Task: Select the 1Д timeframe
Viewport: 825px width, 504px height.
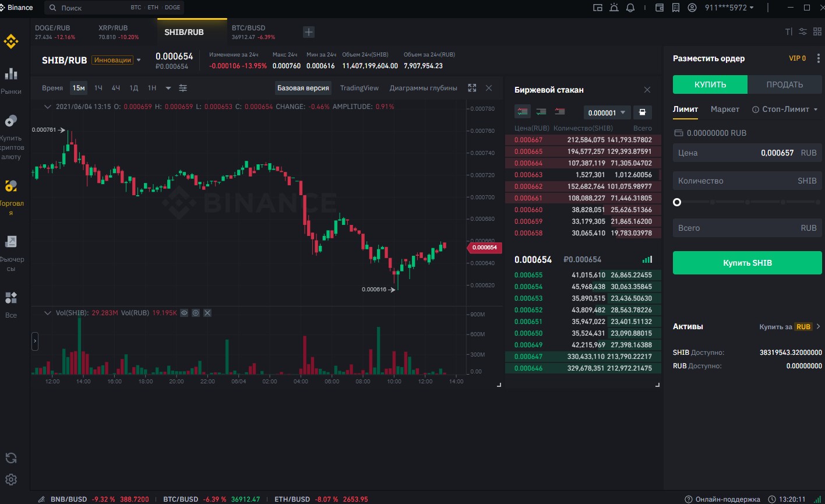Action: [133, 88]
